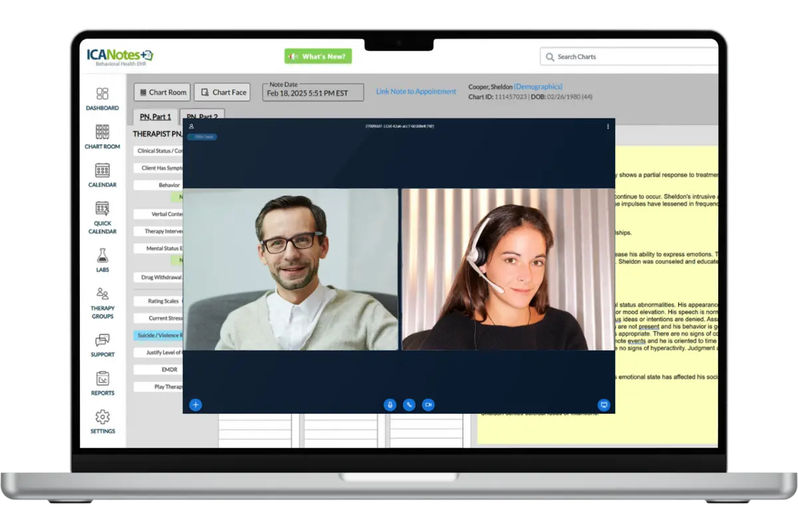Switch to the PN, Part 2 tab
798x532 pixels.
coord(202,116)
